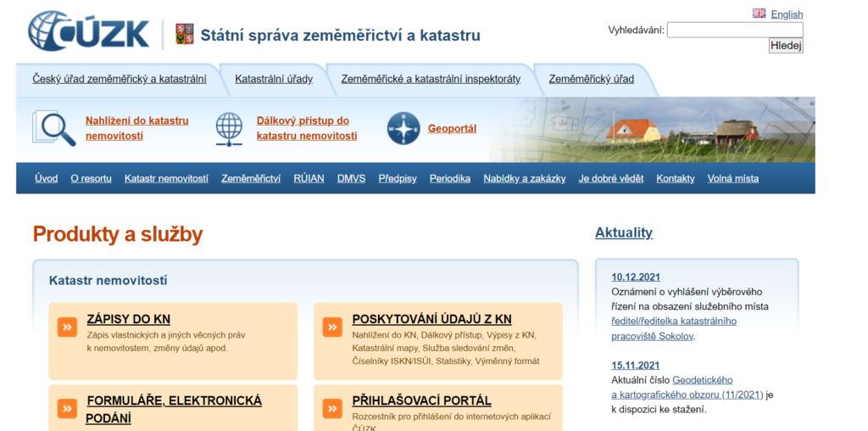The height and width of the screenshot is (431, 868).
Task: Open Volná místa menu item
Action: pyautogui.click(x=733, y=178)
